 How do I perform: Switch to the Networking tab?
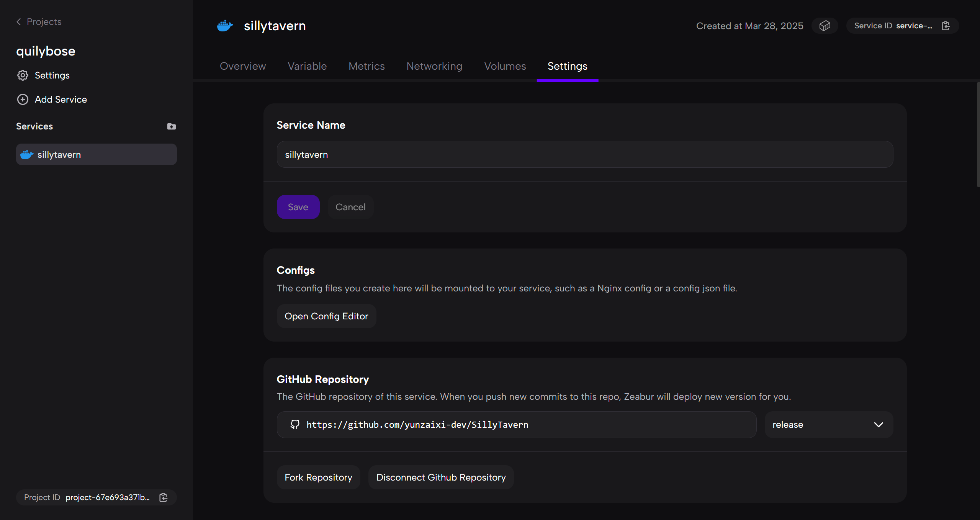pos(434,66)
